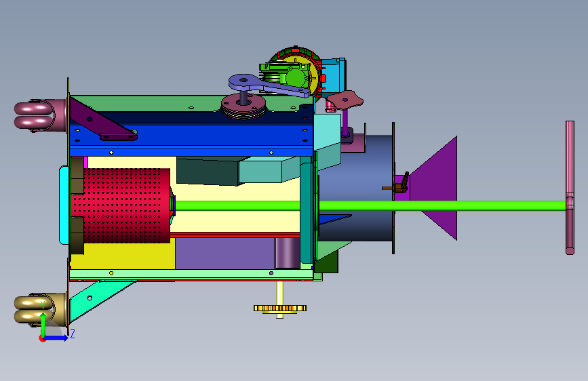This screenshot has height=381, width=588.
Task: Select the thin red horizontal bar
Action: (x=235, y=235)
